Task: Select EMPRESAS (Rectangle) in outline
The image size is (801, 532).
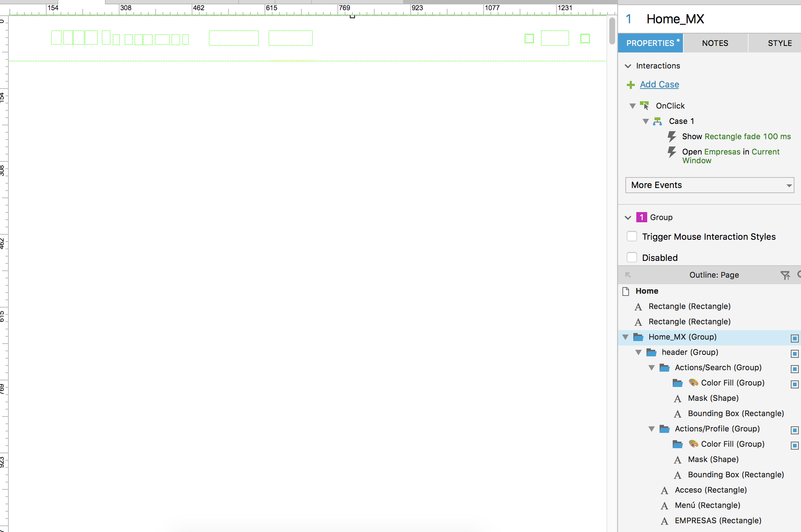Action: [x=718, y=520]
